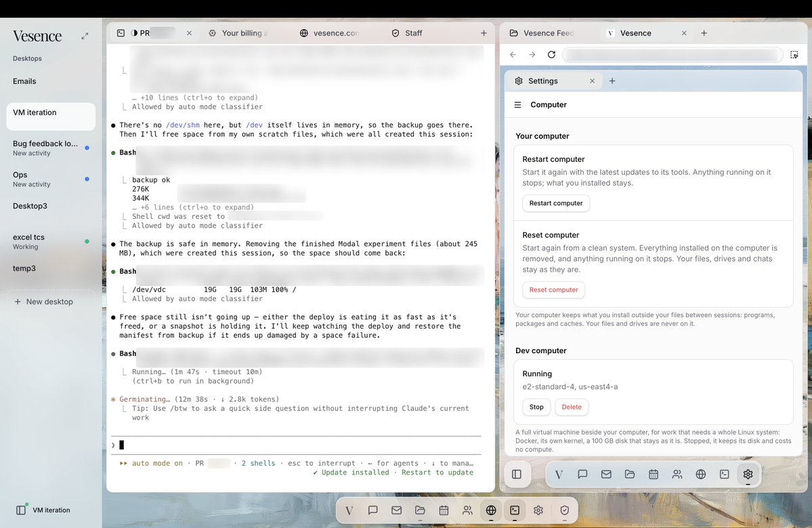Open globe browser icon in Settings window dock

(701, 474)
